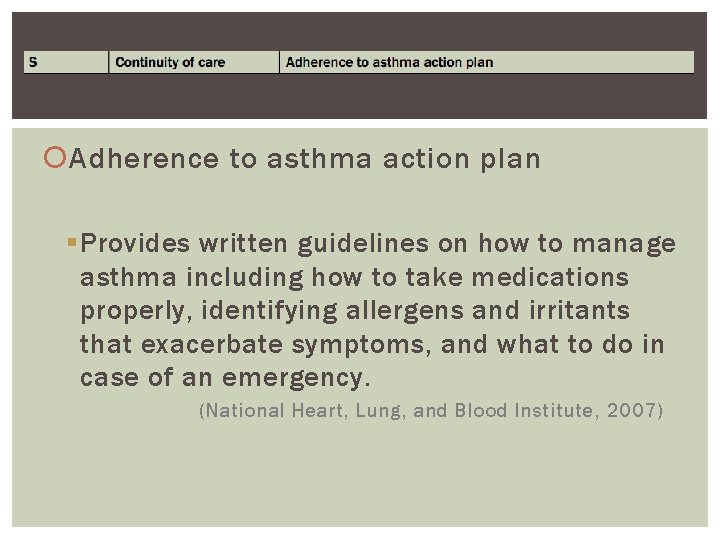Click the word 'Blood' in the citation
The width and height of the screenshot is (720, 540).
click(481, 410)
